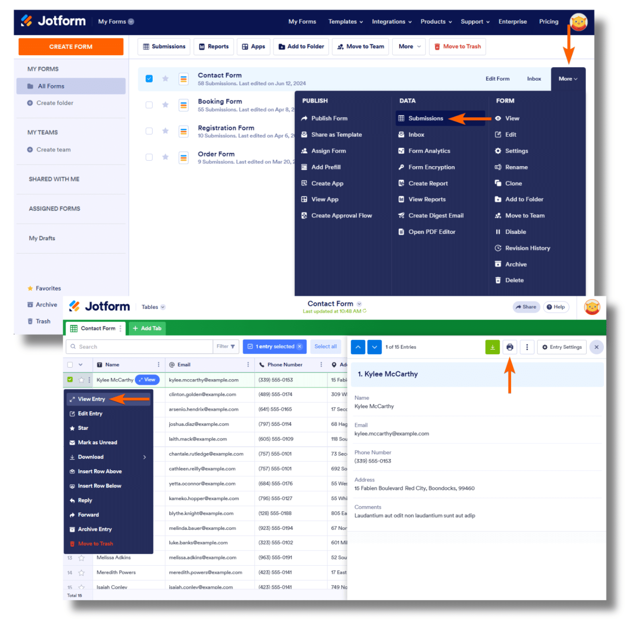This screenshot has height=644, width=644.
Task: Click the View pill on Kylee McCarthy row
Action: pos(147,380)
